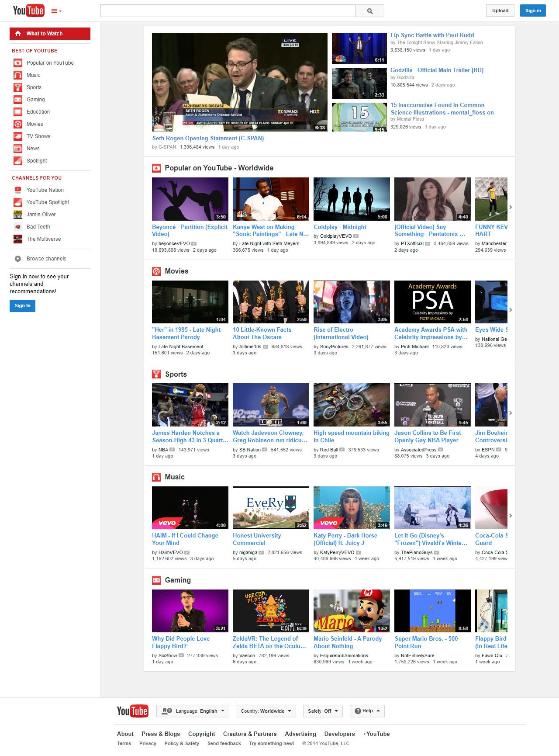Viewport: 559px width, 756px height.
Task: Click beyonceVEVO verified badge icon
Action: click(x=194, y=244)
